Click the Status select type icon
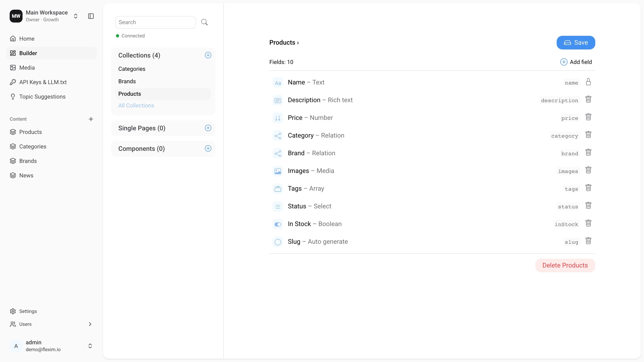This screenshot has height=362, width=644. click(278, 207)
